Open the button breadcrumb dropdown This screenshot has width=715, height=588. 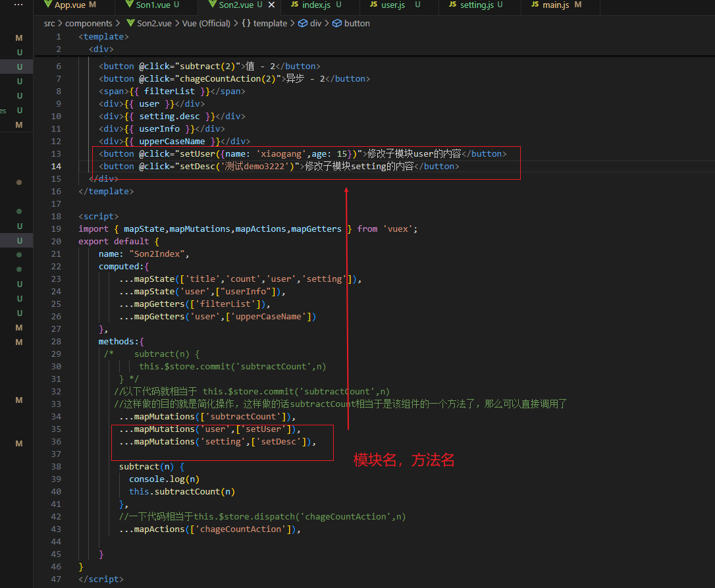357,23
